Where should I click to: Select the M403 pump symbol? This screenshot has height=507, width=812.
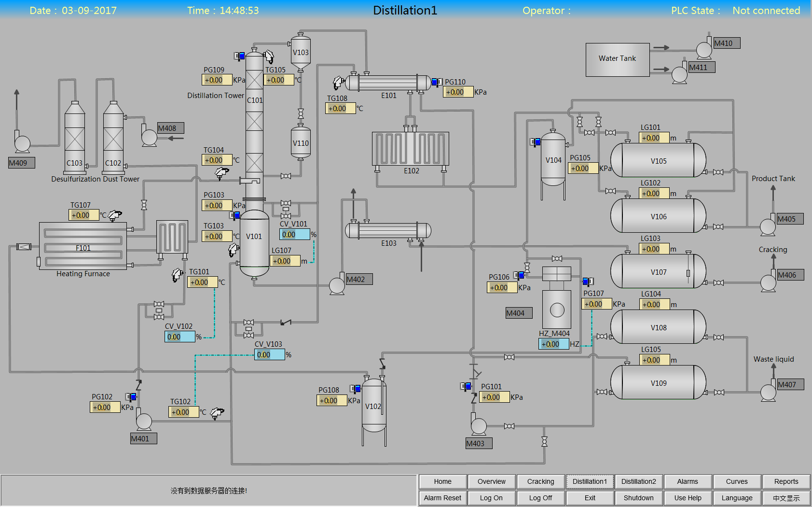pyautogui.click(x=478, y=426)
